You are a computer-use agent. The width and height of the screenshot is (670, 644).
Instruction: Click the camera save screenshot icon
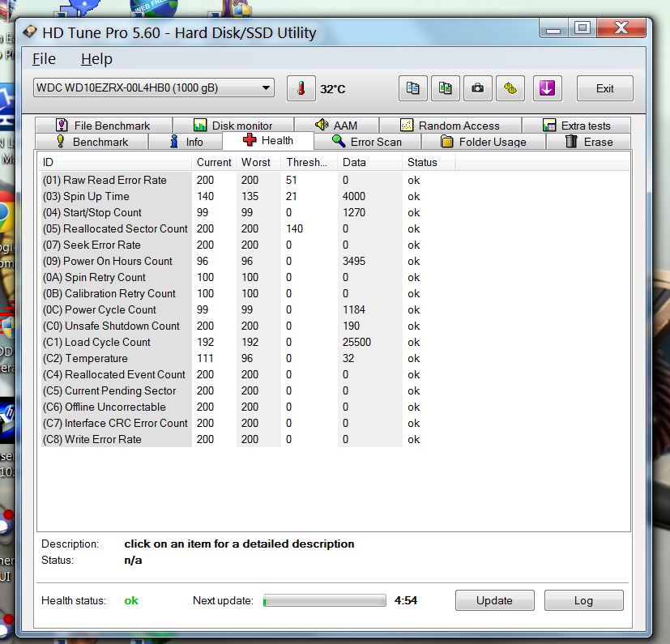pyautogui.click(x=478, y=88)
